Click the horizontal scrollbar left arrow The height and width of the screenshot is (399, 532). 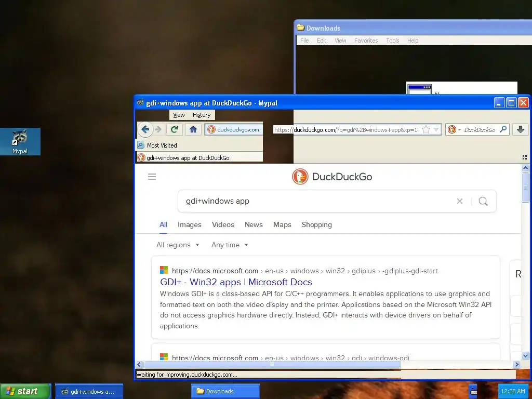139,364
